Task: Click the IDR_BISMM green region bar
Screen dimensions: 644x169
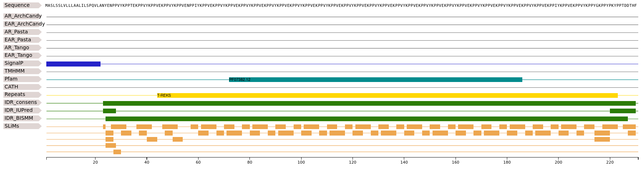Action: (x=367, y=119)
